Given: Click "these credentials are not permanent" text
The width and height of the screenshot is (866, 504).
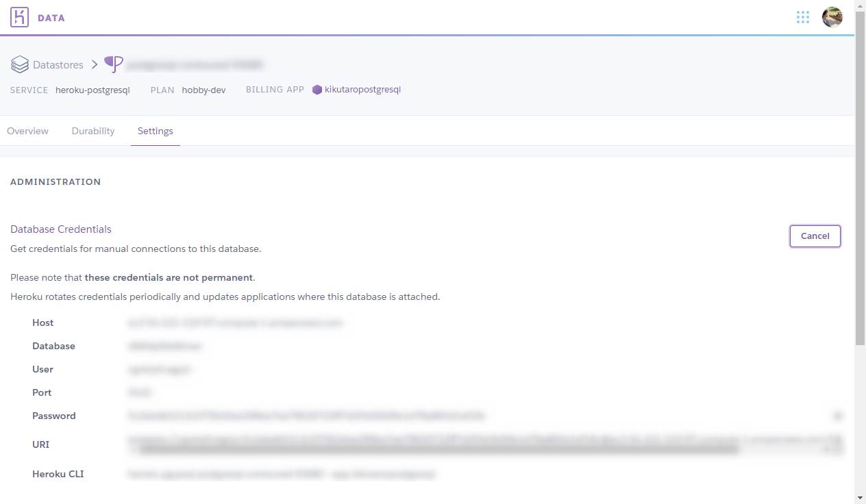Looking at the screenshot, I should point(169,277).
